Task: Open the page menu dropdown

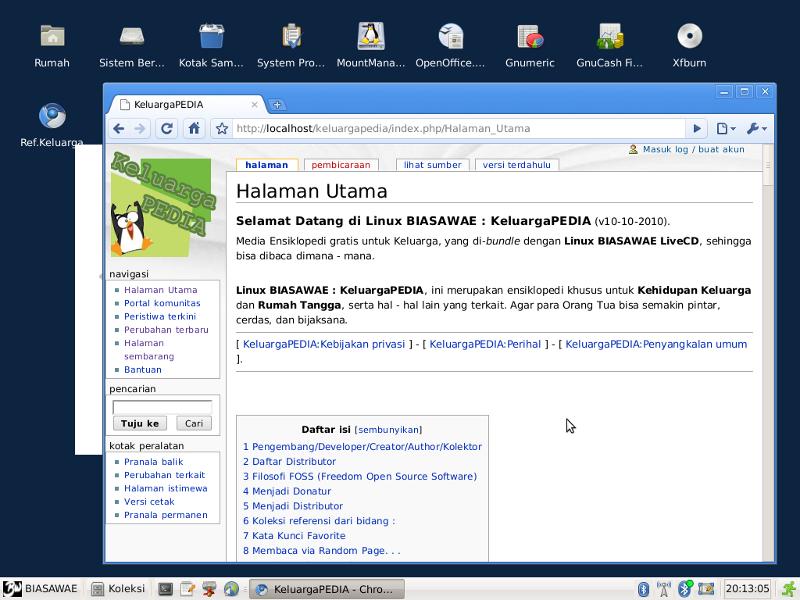Action: pyautogui.click(x=725, y=128)
